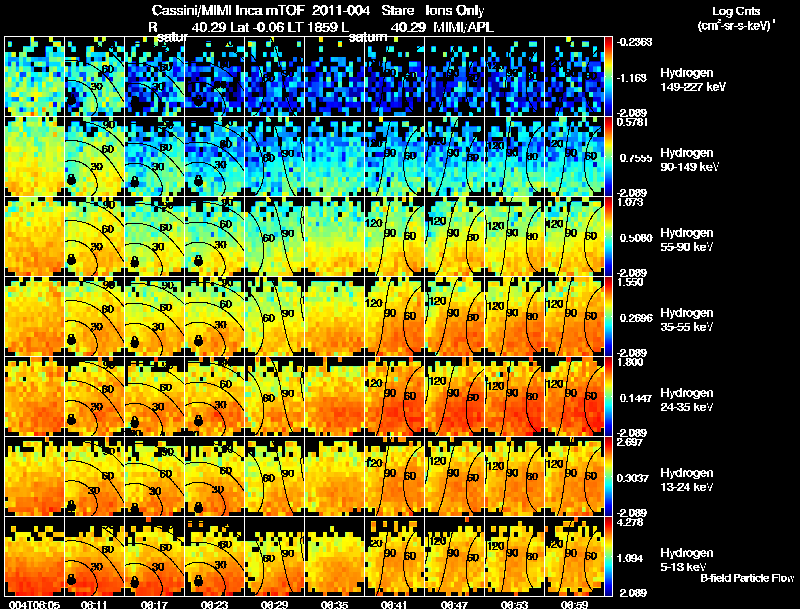Viewport: 800px width, 609px height.
Task: Click the color bar beside Hydrogen 90-149 keV
Action: [608, 157]
